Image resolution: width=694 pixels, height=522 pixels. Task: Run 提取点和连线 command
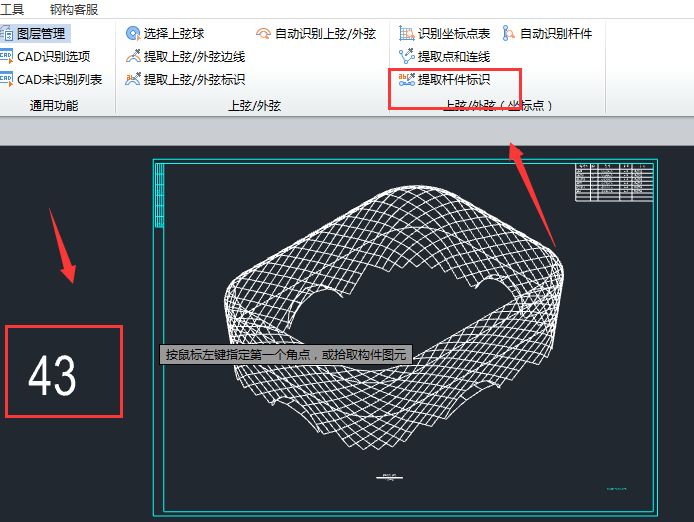(454, 56)
